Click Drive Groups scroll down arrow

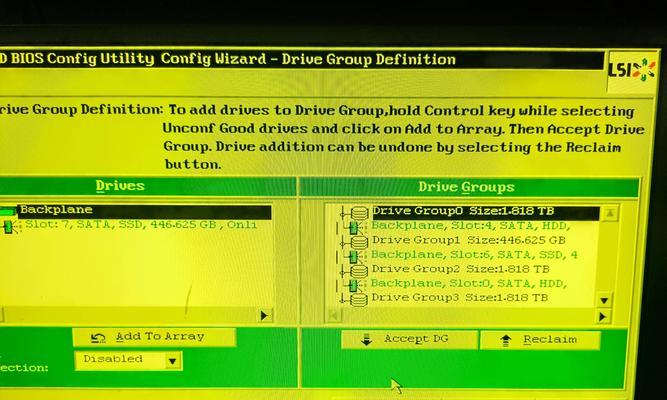click(x=604, y=301)
